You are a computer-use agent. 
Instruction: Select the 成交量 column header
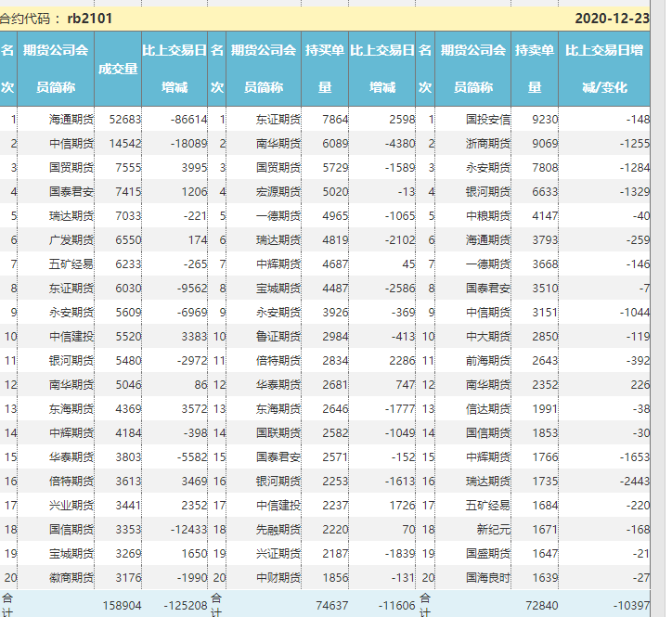tap(118, 69)
